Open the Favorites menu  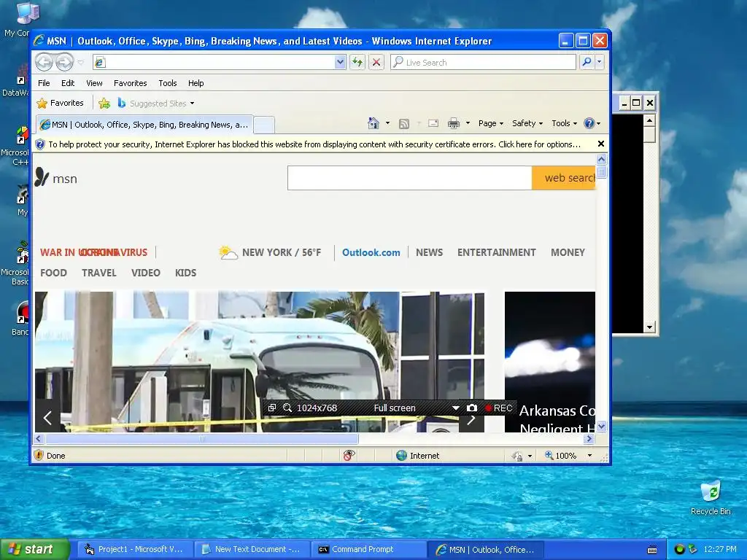click(x=130, y=83)
